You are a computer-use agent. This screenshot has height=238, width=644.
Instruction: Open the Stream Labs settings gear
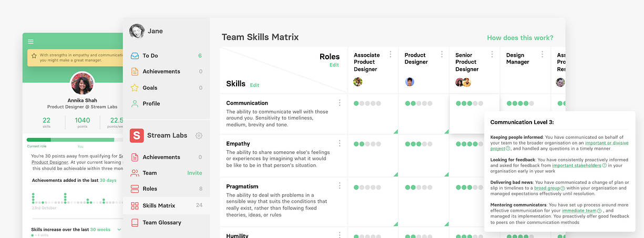tap(199, 136)
